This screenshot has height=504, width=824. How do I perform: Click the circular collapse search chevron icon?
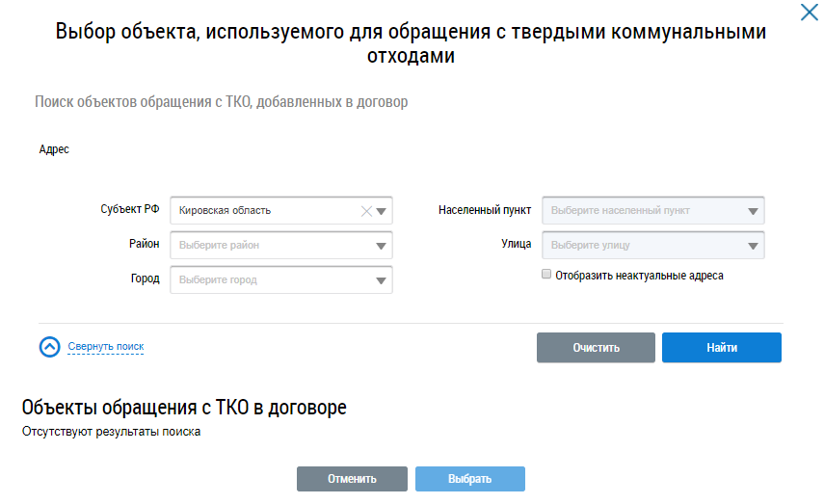coord(50,347)
